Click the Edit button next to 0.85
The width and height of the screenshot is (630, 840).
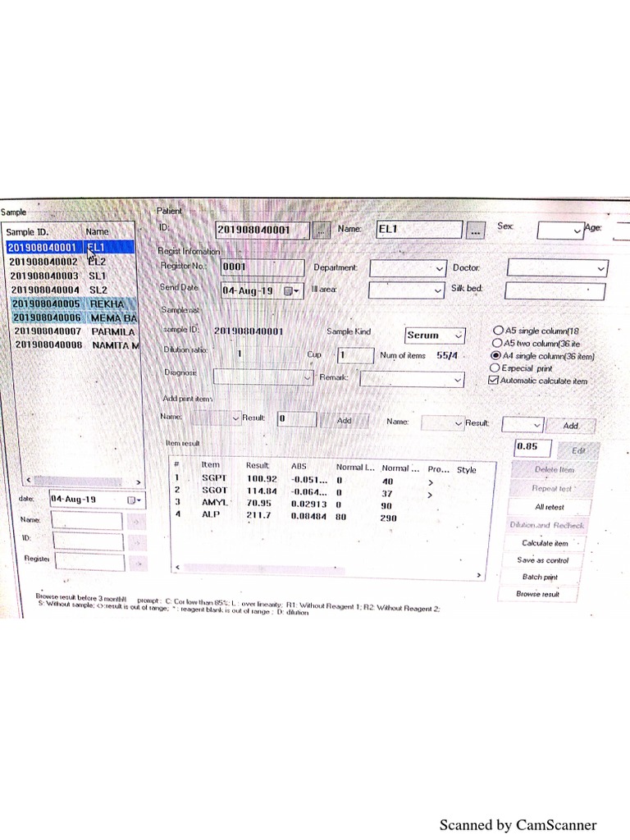(578, 450)
